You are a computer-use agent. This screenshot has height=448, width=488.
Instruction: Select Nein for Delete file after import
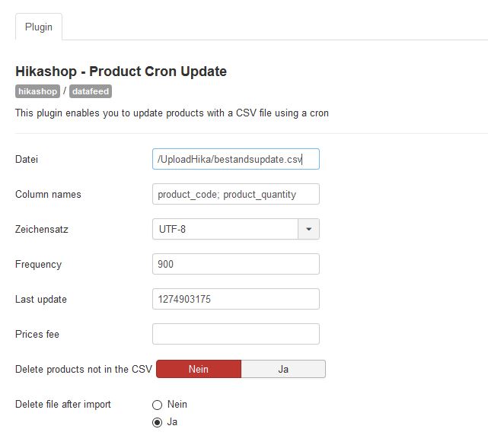click(x=157, y=405)
